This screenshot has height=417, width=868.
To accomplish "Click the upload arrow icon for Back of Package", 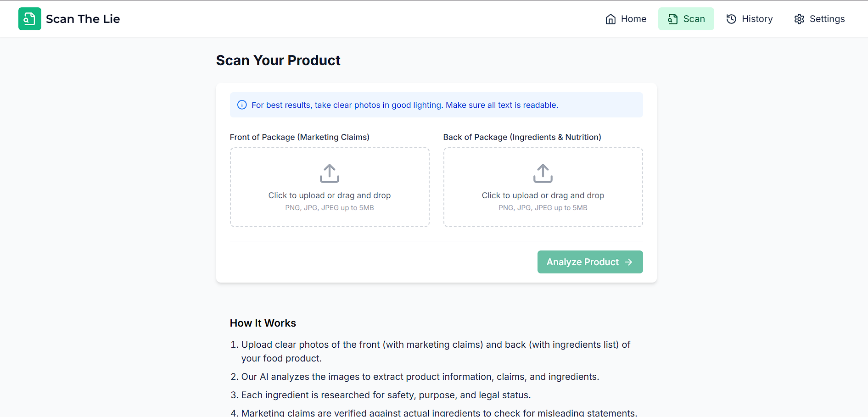I will pos(543,173).
